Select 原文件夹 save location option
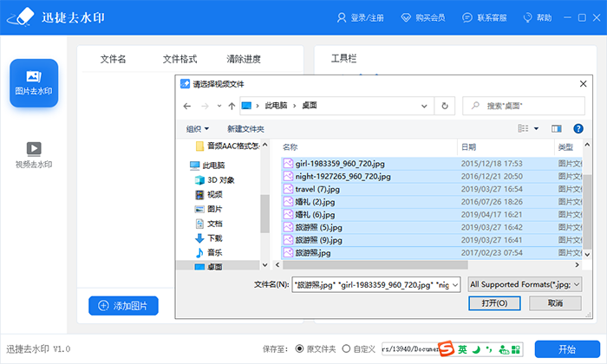This screenshot has width=607, height=364. (x=316, y=349)
